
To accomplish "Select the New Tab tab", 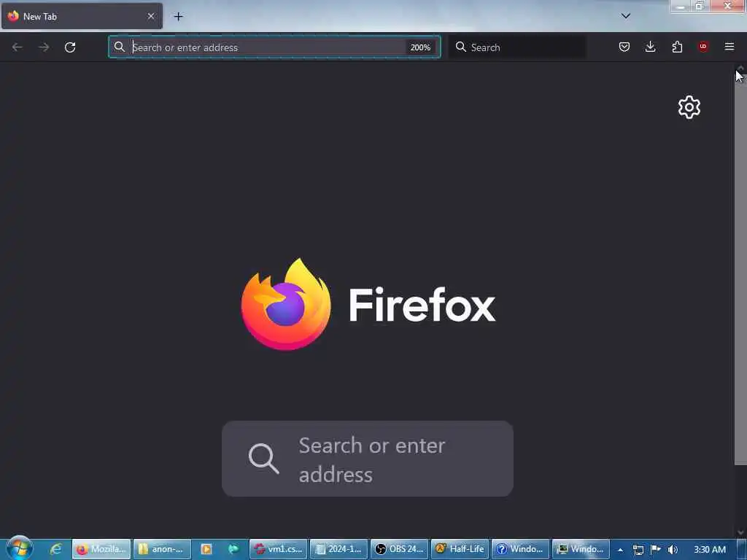I will pos(82,16).
